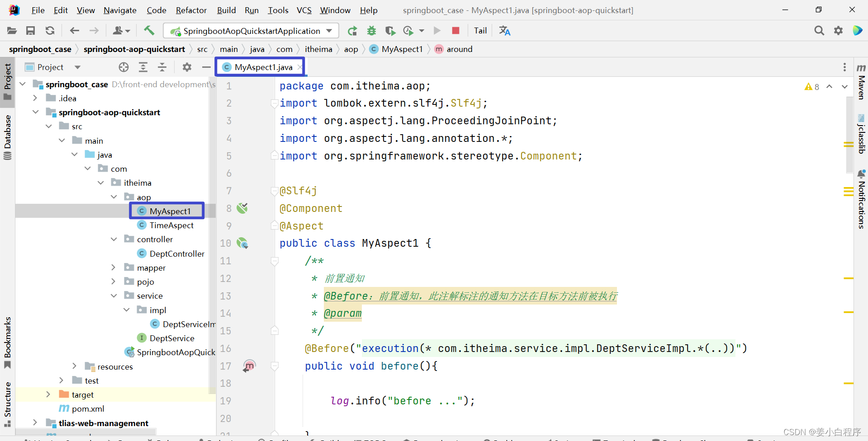868x441 pixels.
Task: Expand the mapper folder
Action: tap(113, 267)
